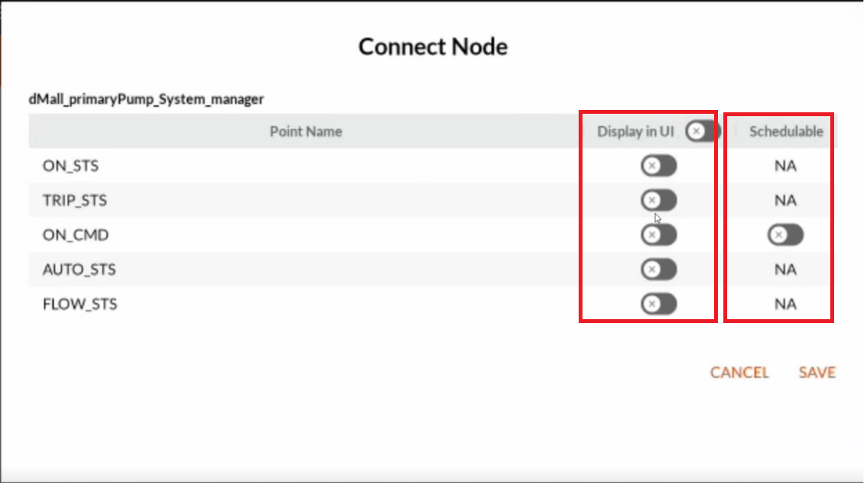Click the NA cell in ON_STS row
This screenshot has width=868, height=483.
tap(785, 166)
